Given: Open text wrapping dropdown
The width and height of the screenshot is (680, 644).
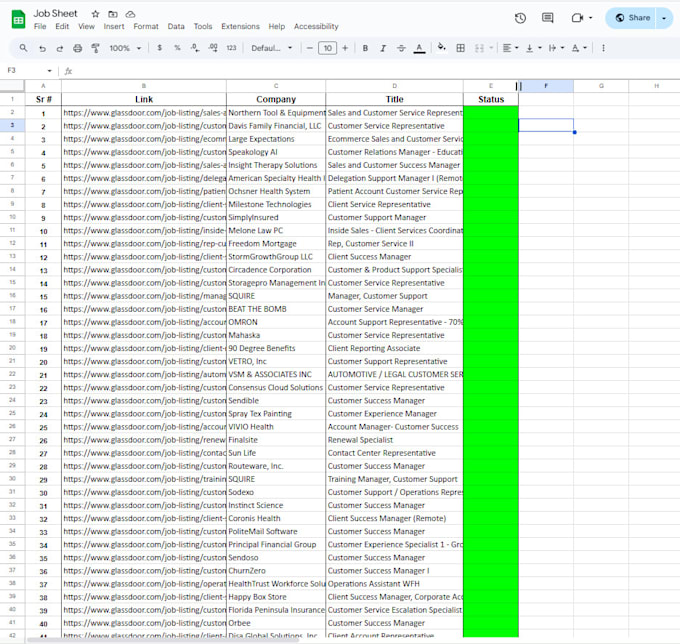Looking at the screenshot, I should (x=556, y=48).
